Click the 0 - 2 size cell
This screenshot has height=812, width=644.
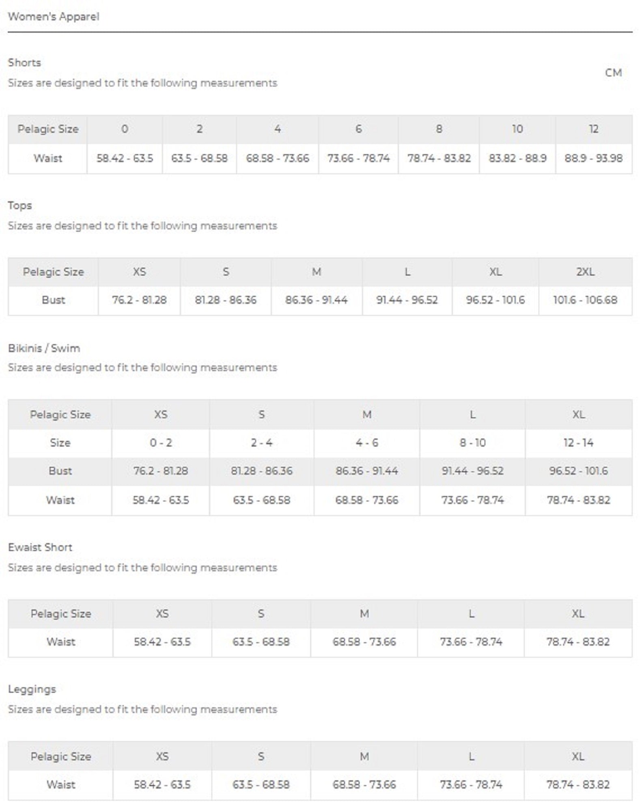pos(161,443)
